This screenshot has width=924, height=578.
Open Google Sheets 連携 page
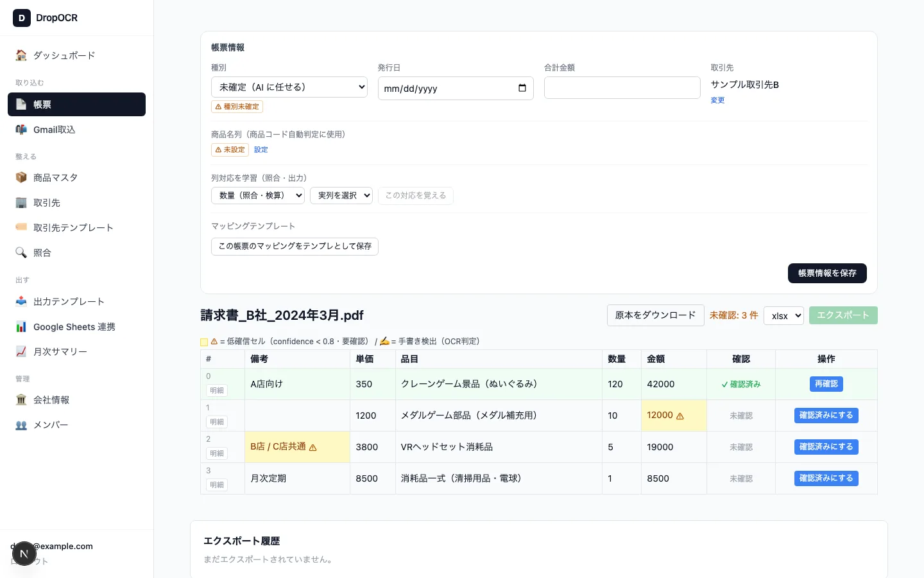click(76, 327)
